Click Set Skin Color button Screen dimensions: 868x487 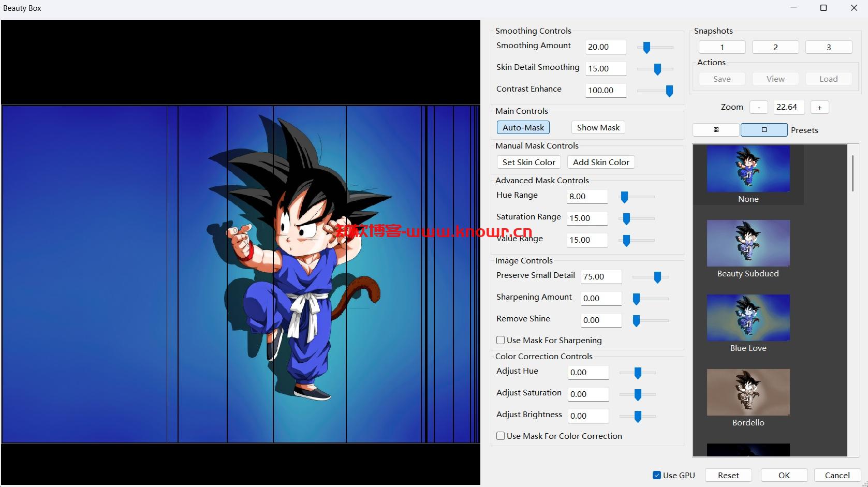pyautogui.click(x=528, y=162)
